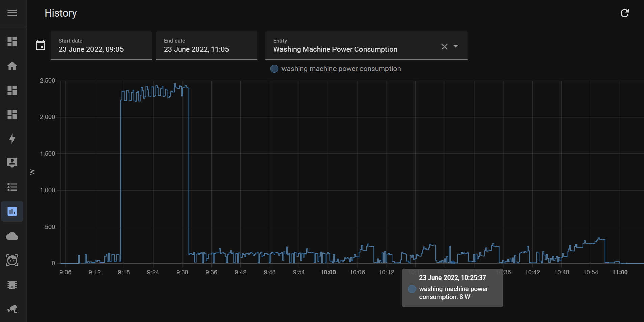Open the calendar date picker icon
This screenshot has width=644, height=322.
coord(41,45)
